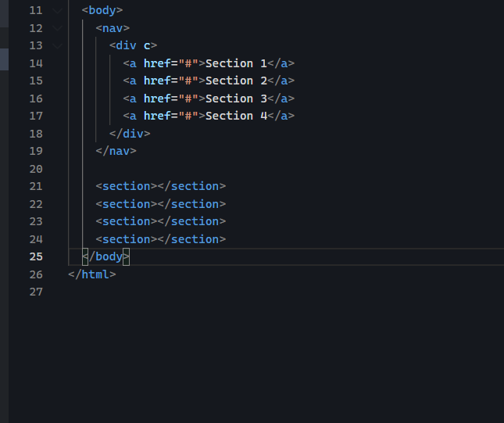Click the section element on line 24
Viewport: 504px width, 423px height.
coord(161,239)
